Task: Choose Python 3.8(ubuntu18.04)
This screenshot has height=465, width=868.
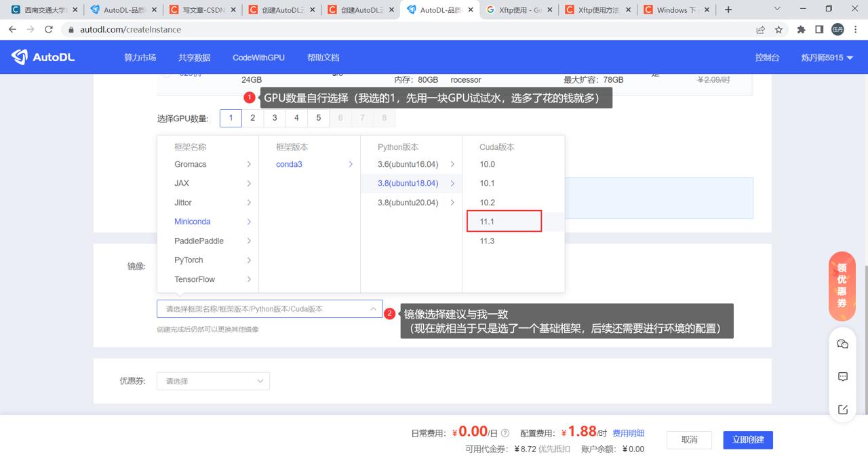Action: click(x=411, y=183)
